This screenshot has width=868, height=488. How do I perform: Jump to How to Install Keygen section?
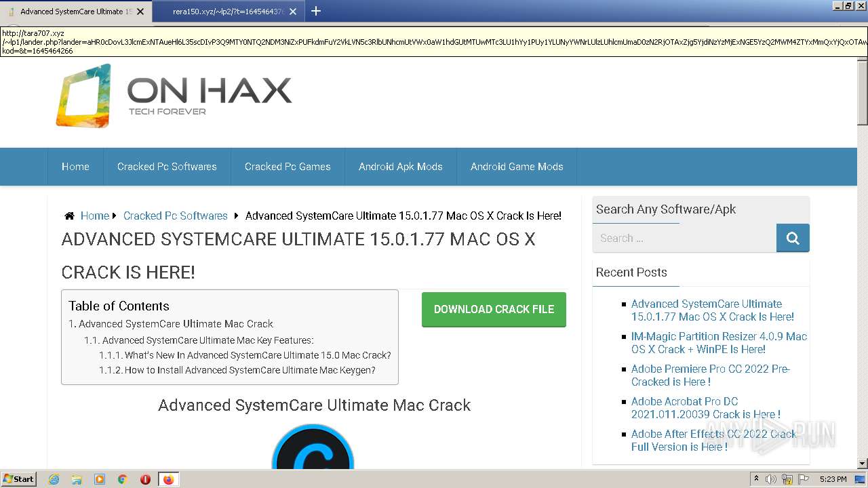(x=250, y=370)
